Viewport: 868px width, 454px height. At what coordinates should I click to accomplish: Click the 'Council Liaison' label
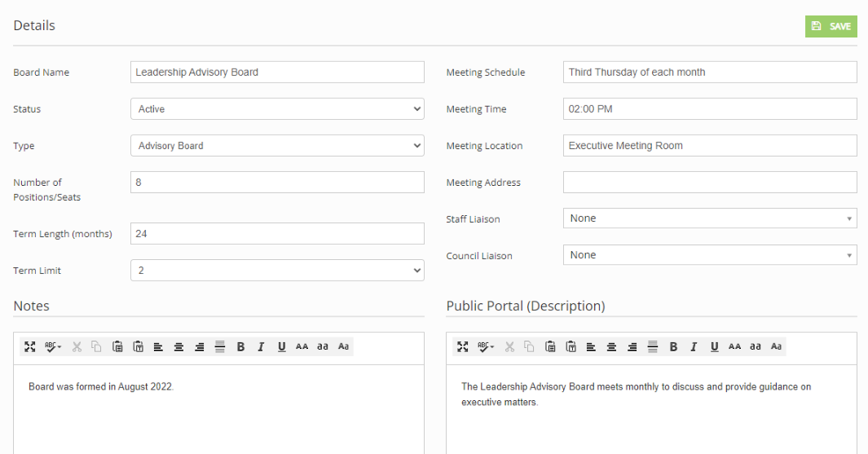click(x=479, y=256)
